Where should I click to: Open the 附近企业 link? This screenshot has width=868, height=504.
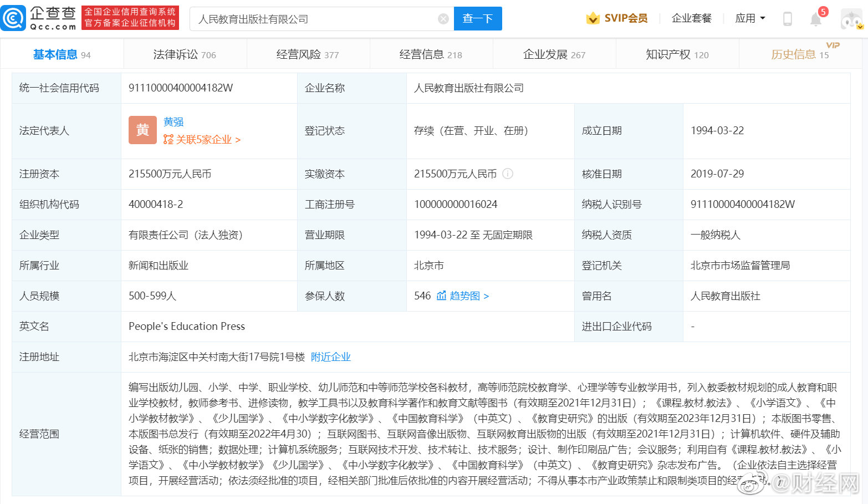tap(331, 357)
